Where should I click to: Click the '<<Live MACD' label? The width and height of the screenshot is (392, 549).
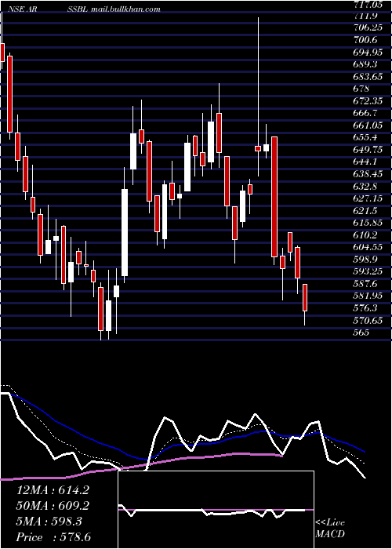330,528
